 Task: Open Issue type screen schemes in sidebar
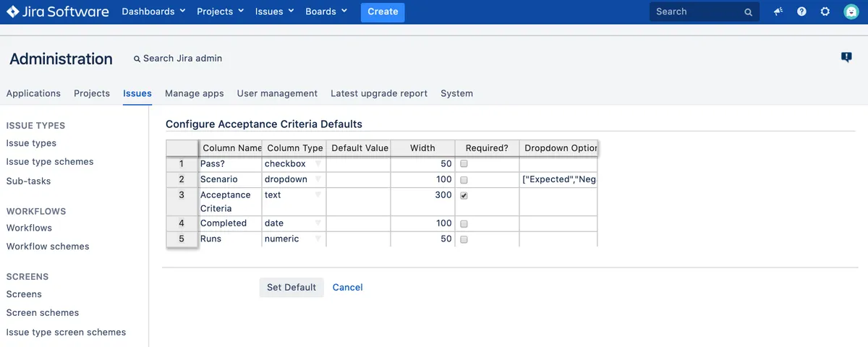point(66,333)
